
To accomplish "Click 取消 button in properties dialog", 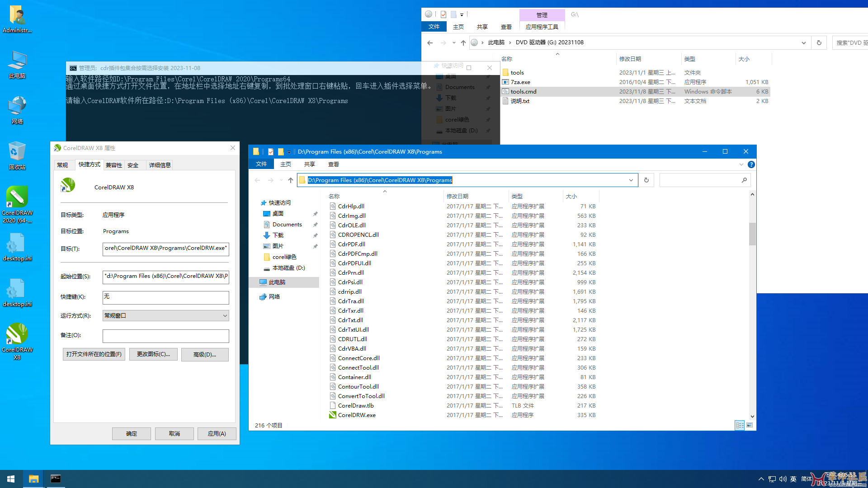I will 175,434.
